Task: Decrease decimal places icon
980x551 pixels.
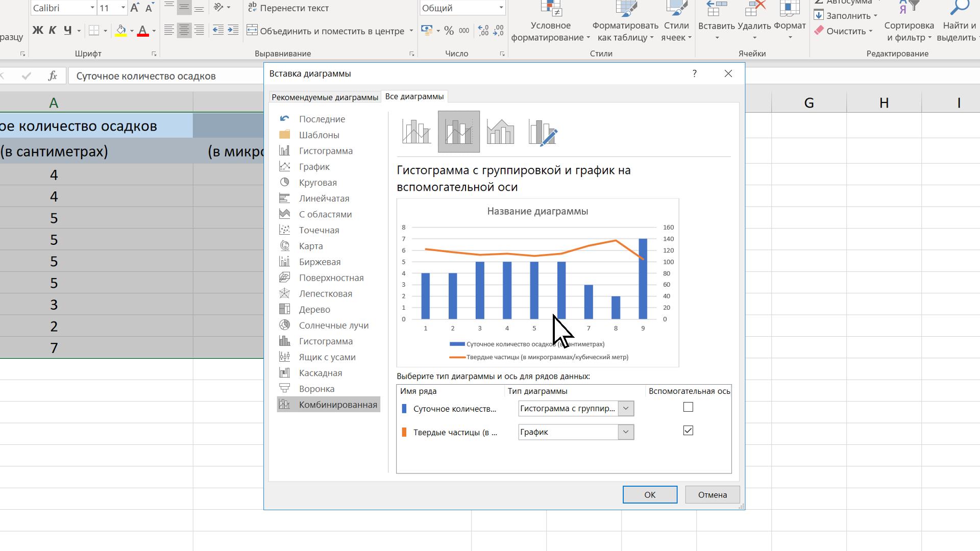Action: click(499, 31)
